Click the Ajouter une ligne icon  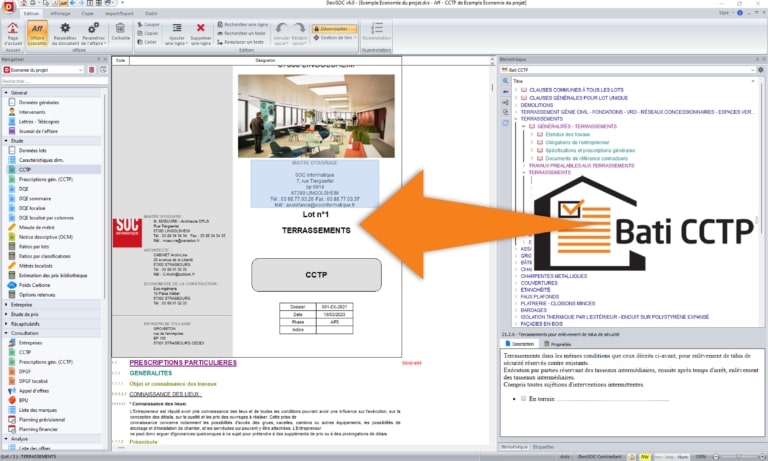tap(176, 28)
